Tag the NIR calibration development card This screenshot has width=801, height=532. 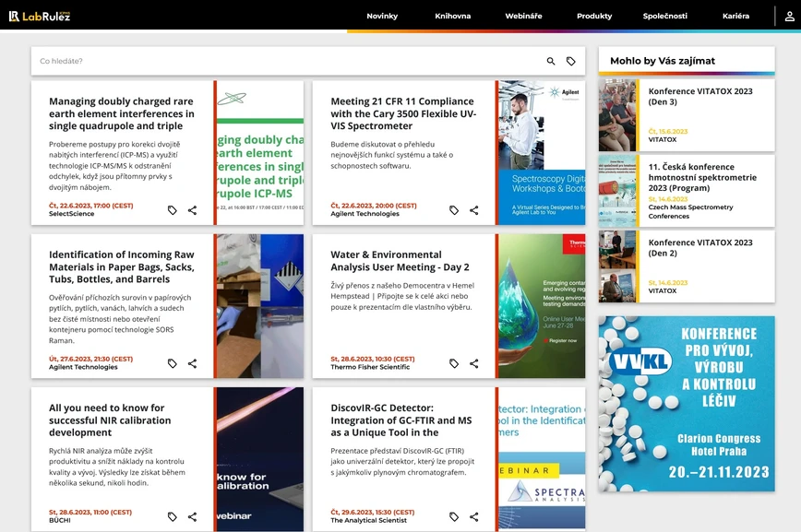click(x=173, y=516)
